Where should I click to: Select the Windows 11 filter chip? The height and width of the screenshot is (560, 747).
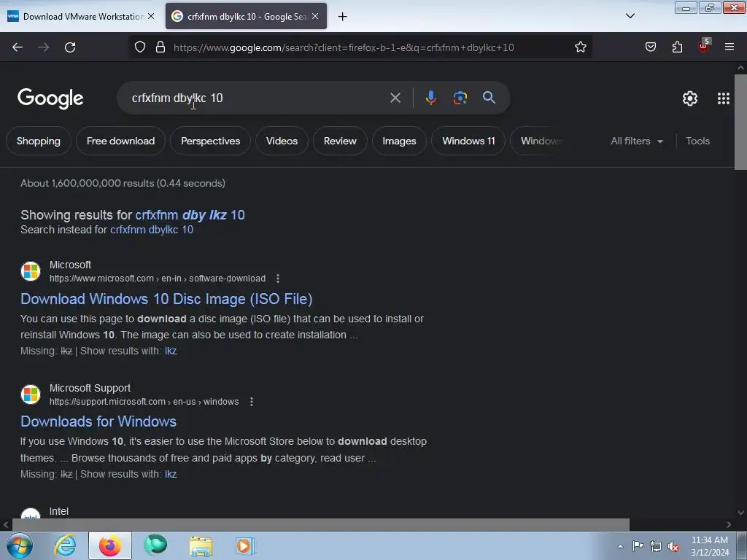pos(468,141)
